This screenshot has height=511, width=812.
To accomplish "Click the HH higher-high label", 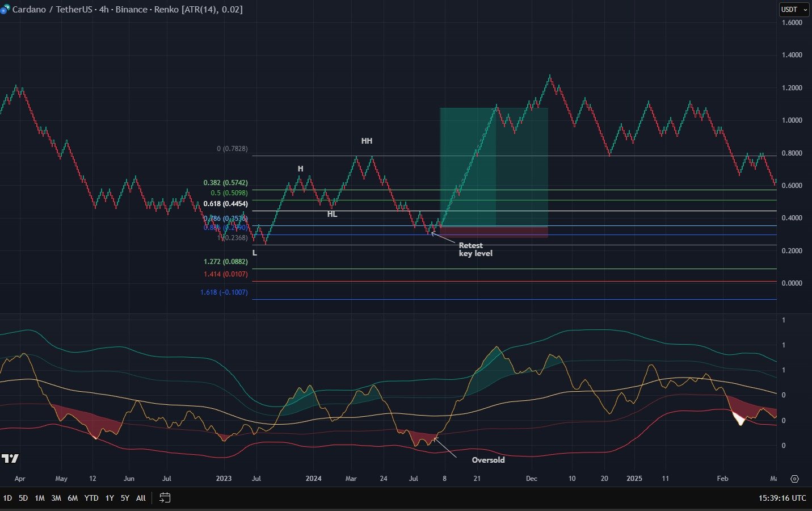I will coord(367,141).
